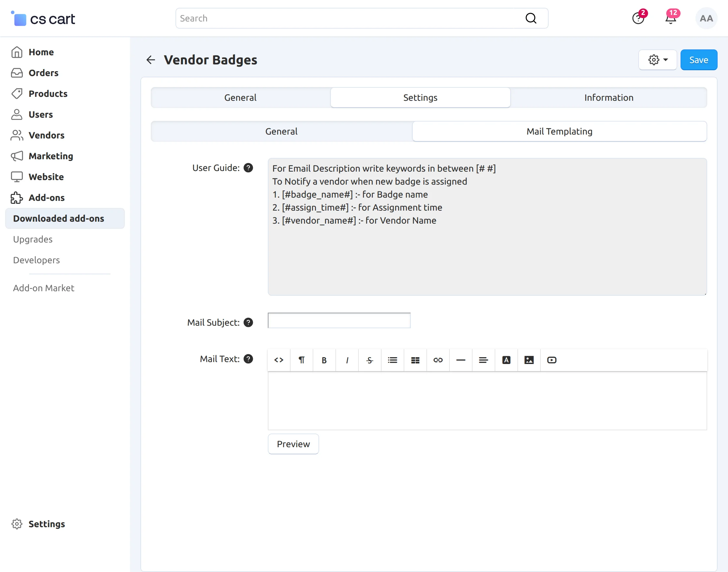728x572 pixels.
Task: Preview the mail template
Action: 293,444
